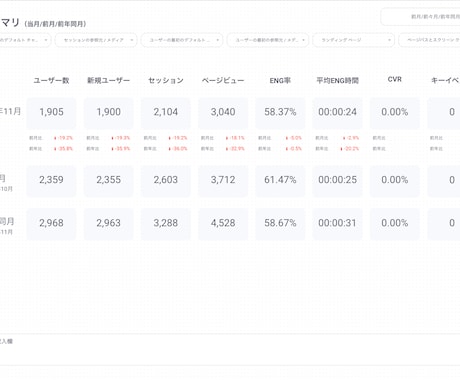Screen dimensions: 460x380
Task: Click the ページビュー column header
Action: [x=223, y=80]
